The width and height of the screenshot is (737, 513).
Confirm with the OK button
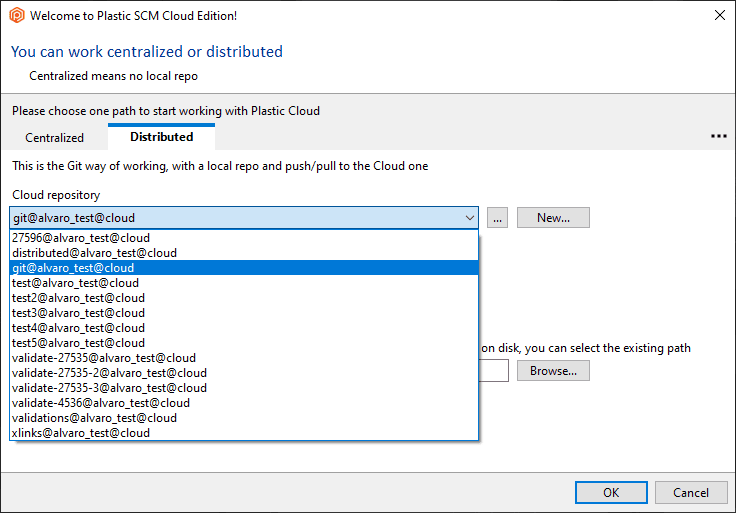click(x=611, y=492)
